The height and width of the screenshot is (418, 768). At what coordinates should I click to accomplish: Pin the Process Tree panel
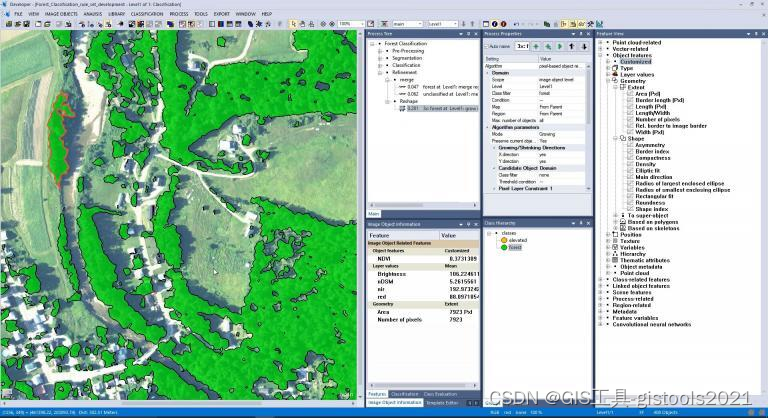[x=468, y=34]
